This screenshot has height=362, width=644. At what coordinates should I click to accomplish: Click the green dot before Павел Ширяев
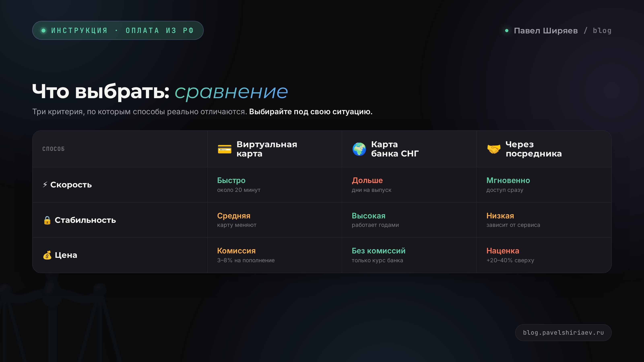pos(507,31)
